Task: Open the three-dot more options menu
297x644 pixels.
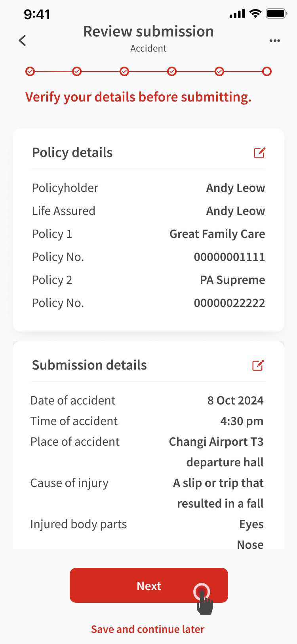Action: click(x=274, y=40)
